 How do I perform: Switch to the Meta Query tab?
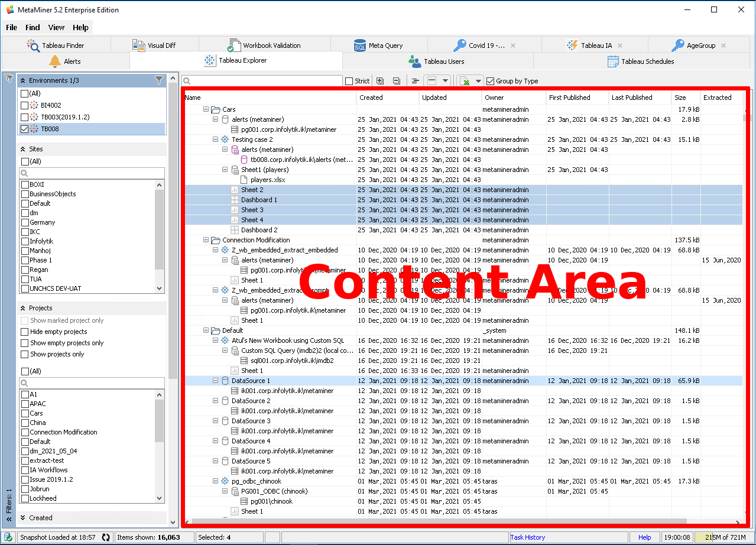coord(378,45)
